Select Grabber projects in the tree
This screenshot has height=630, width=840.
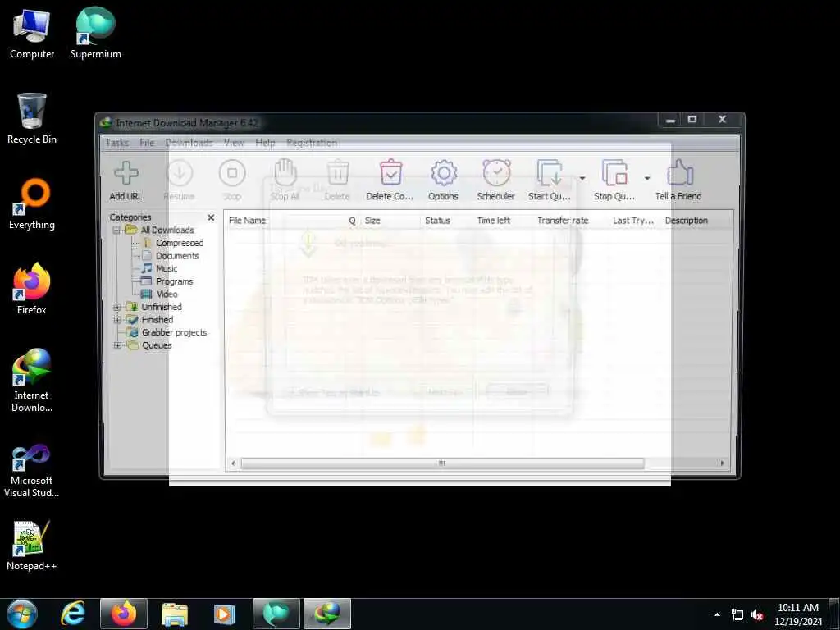click(x=174, y=333)
